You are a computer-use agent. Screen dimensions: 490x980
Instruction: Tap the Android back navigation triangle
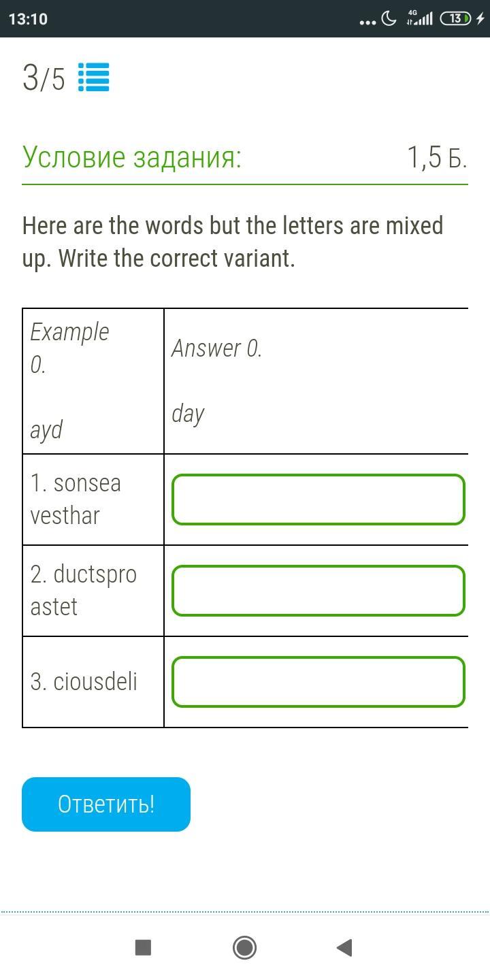coord(344,947)
